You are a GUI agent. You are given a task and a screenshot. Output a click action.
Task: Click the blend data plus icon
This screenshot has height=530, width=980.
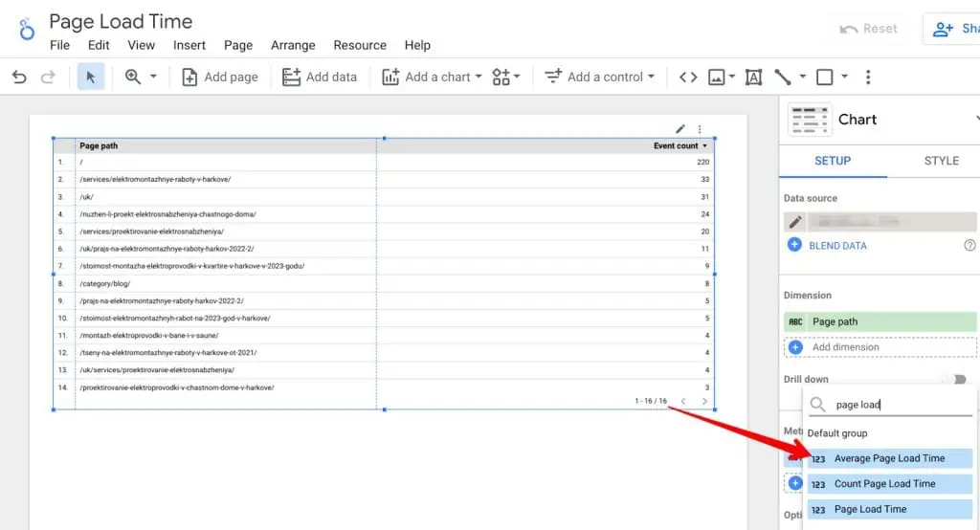click(794, 245)
